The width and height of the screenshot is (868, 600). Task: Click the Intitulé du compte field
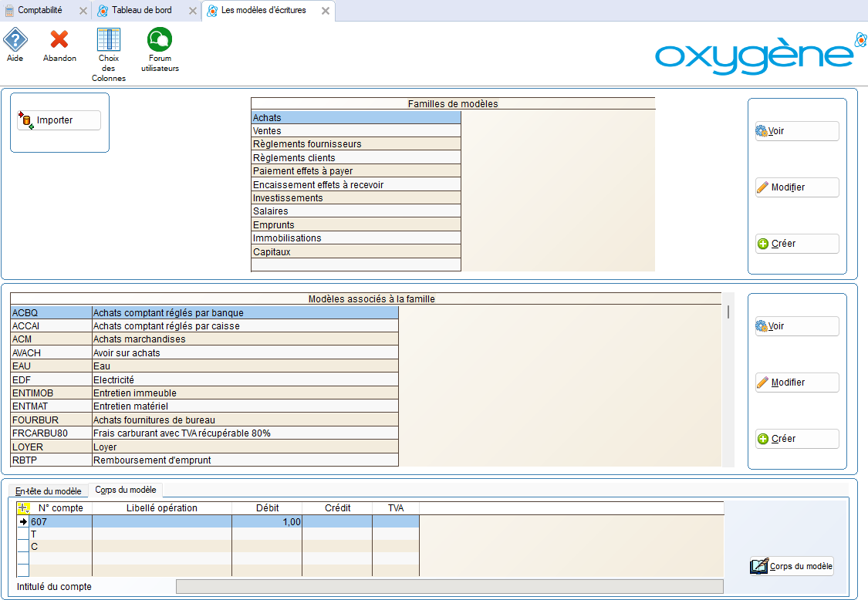pos(449,587)
